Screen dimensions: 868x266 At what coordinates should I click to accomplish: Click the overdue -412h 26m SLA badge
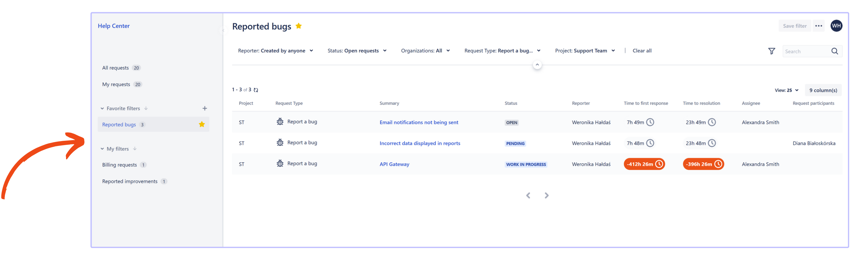pyautogui.click(x=644, y=164)
